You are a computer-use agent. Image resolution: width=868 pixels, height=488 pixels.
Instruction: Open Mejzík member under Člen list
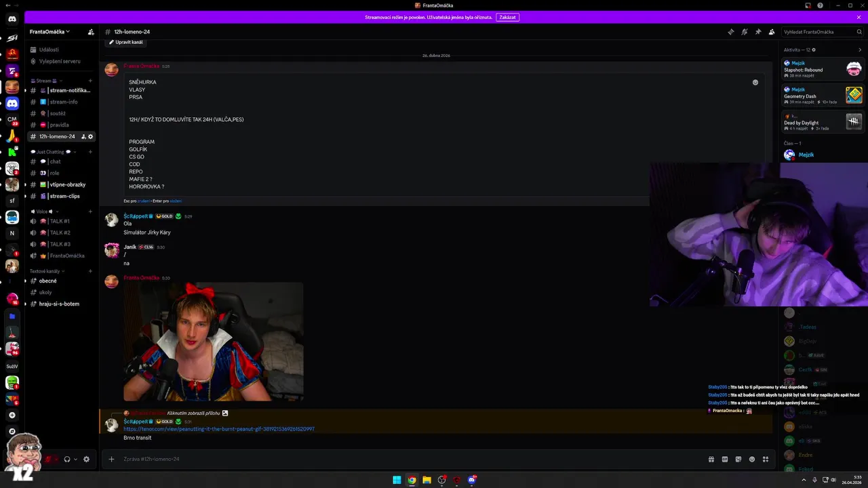(823, 155)
